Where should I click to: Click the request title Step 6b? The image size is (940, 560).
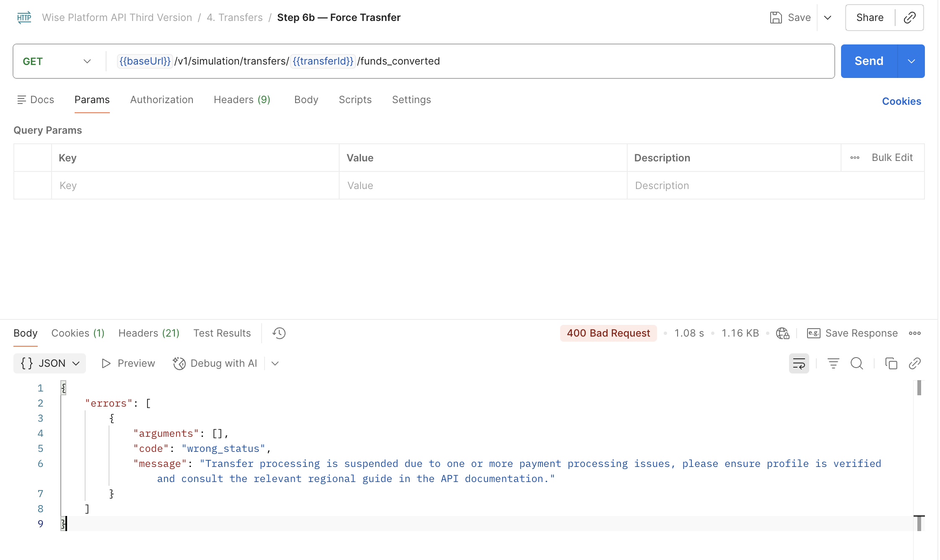point(339,18)
